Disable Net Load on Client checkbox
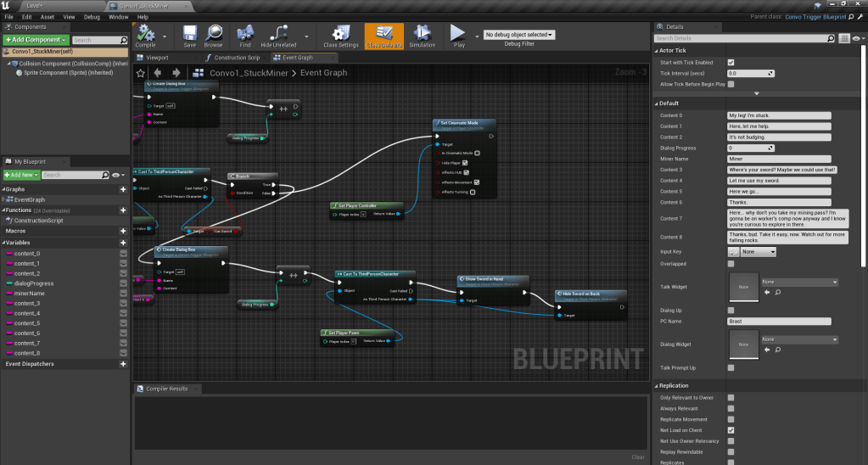Viewport: 868px width, 465px height. coord(731,430)
